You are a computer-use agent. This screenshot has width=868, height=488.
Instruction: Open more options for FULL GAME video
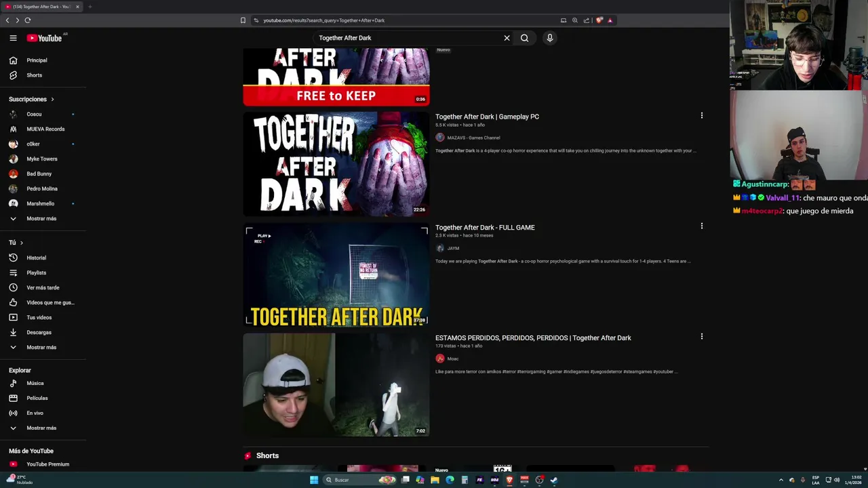pyautogui.click(x=702, y=226)
